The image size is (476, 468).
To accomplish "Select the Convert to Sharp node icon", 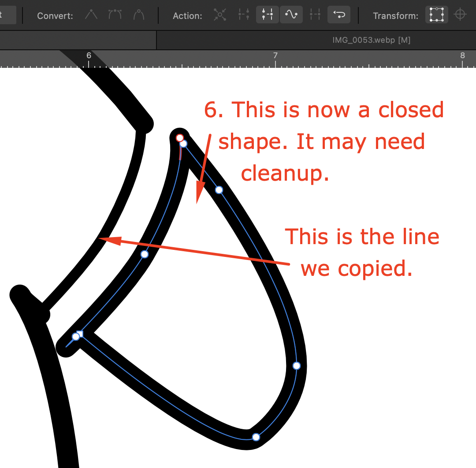I will point(91,15).
